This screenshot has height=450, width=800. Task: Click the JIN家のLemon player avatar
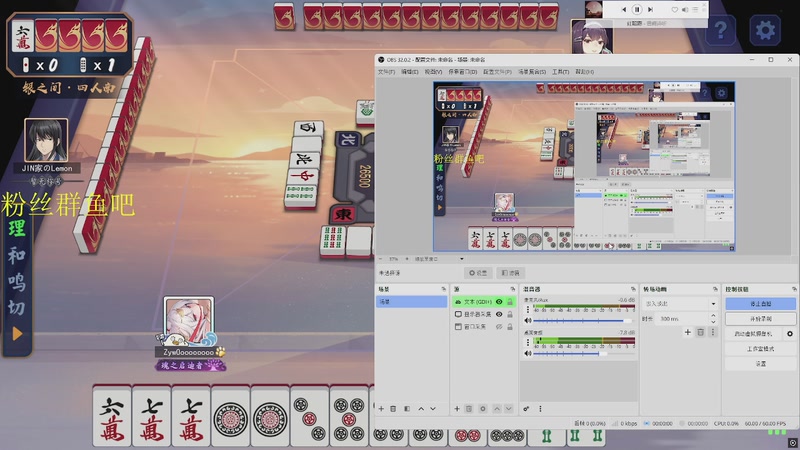(46, 141)
